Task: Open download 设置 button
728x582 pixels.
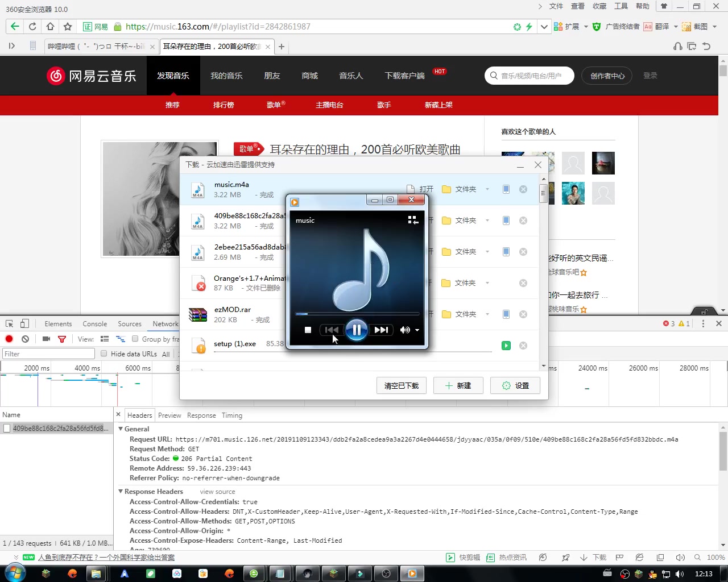Action: (515, 385)
